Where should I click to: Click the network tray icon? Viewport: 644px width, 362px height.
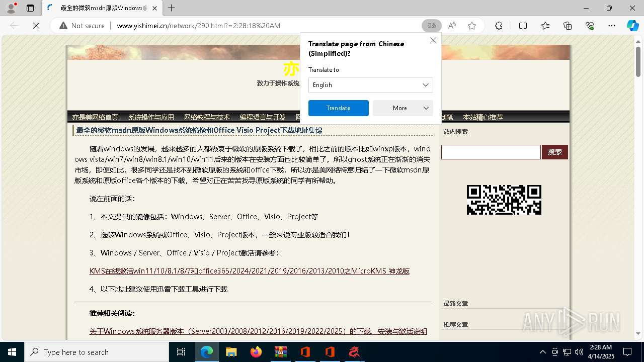[567, 352]
